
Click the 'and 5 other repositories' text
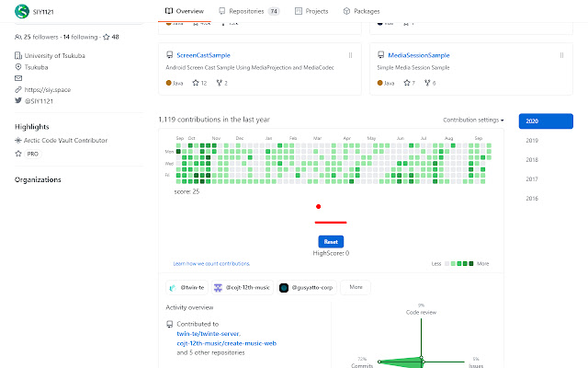click(x=210, y=352)
